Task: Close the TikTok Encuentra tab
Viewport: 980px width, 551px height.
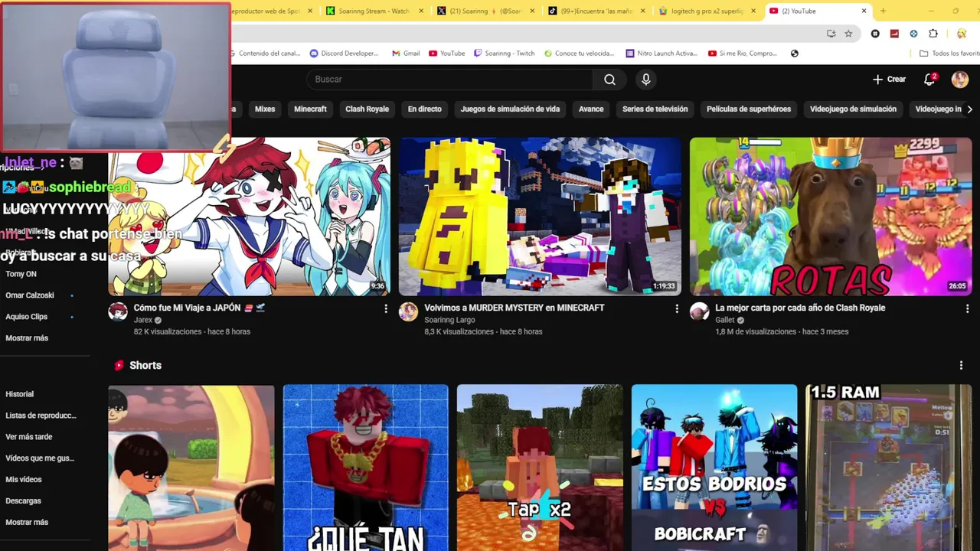Action: click(643, 11)
